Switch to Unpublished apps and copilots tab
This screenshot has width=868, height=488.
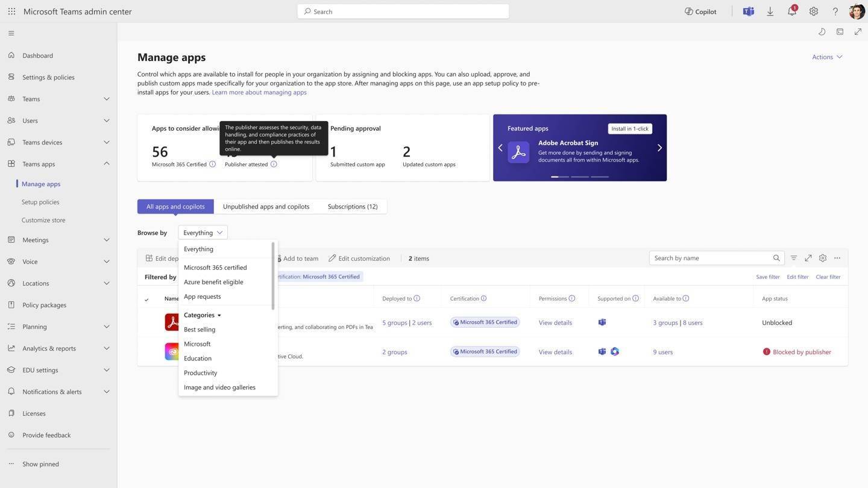click(x=266, y=207)
